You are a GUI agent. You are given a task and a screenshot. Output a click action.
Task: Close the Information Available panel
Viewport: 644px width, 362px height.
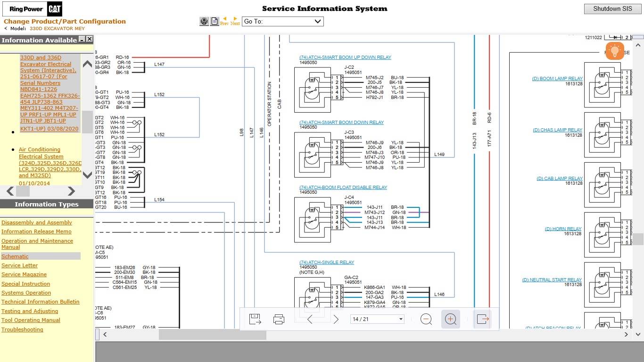(x=90, y=39)
